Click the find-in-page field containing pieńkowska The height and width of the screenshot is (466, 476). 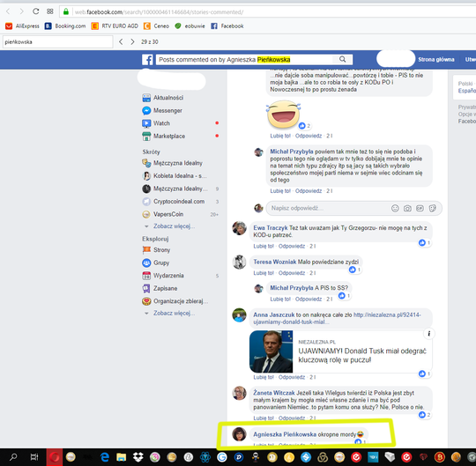pyautogui.click(x=57, y=42)
